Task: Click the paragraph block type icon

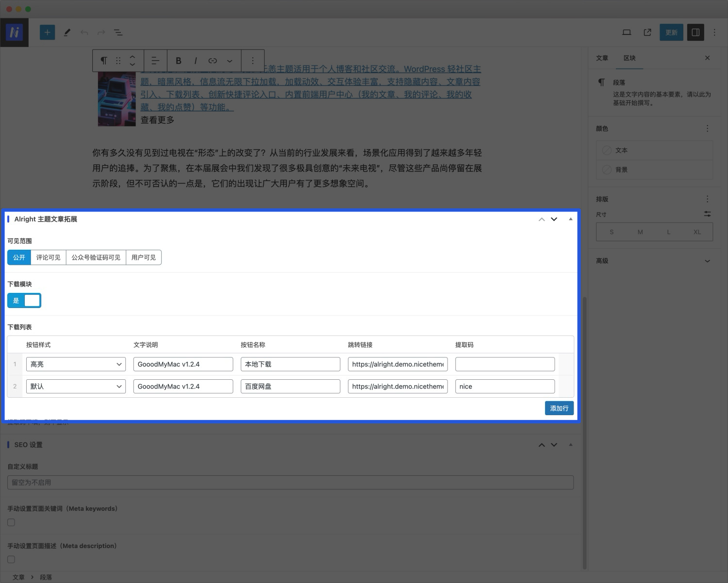Action: click(x=103, y=61)
